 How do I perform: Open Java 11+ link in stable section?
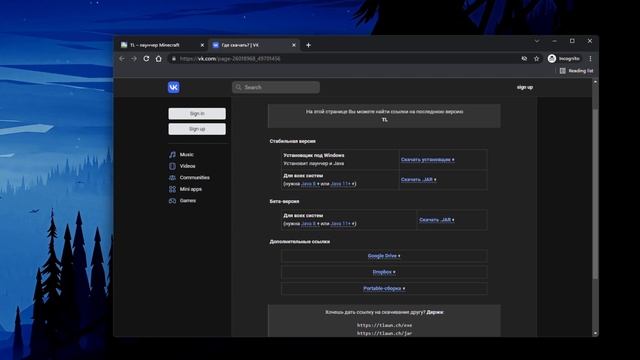click(342, 184)
